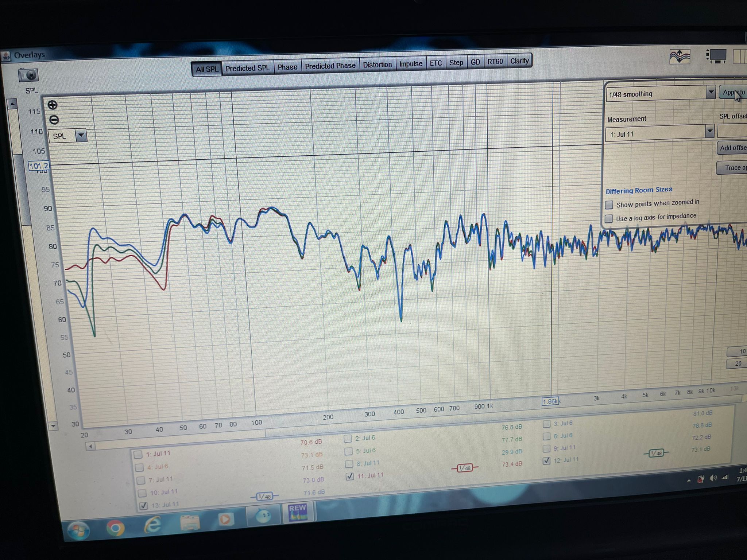Enable log axis for impedance checkbox
This screenshot has height=560, width=747.
[x=608, y=219]
